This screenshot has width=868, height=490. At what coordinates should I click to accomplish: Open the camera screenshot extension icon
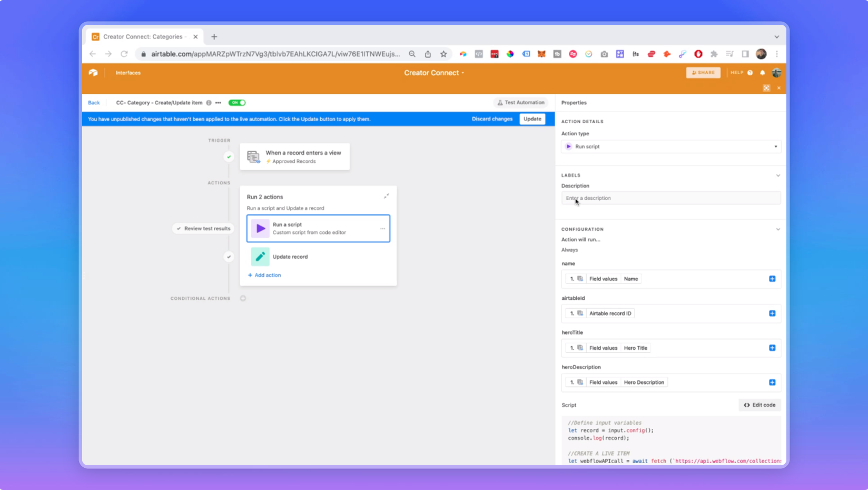click(604, 54)
